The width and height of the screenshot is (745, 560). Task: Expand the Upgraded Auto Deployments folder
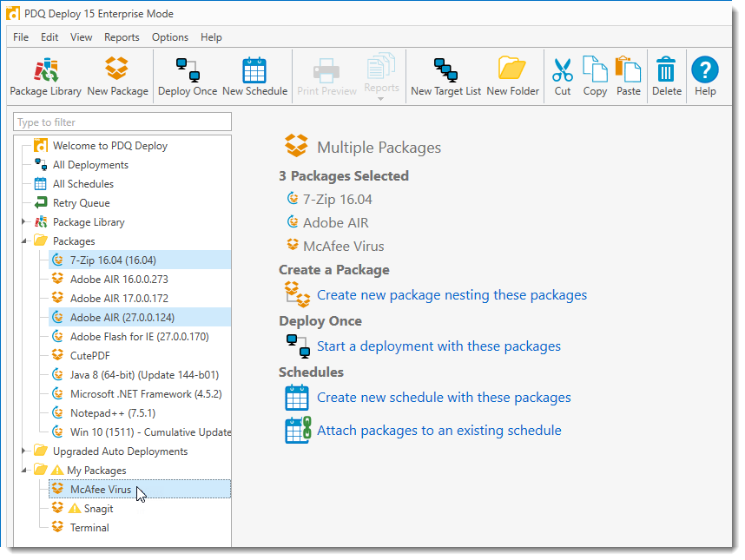pyautogui.click(x=23, y=451)
